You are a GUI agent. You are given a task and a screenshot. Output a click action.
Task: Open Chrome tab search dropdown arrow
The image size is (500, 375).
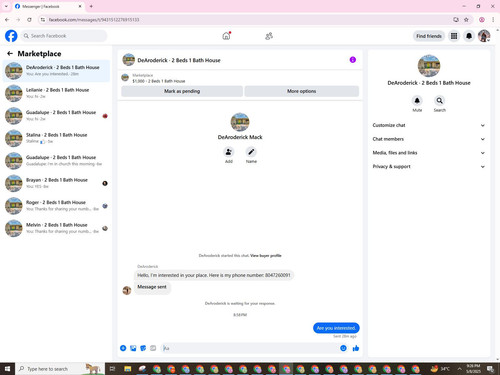[x=6, y=6]
